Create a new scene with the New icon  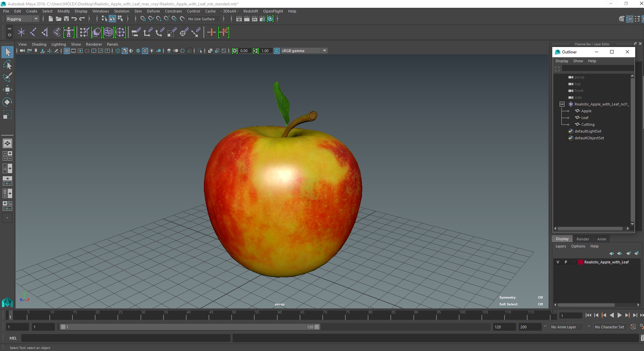click(50, 19)
